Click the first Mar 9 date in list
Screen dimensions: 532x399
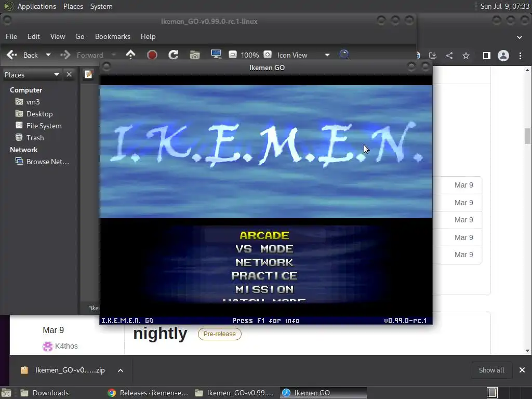[x=464, y=185]
